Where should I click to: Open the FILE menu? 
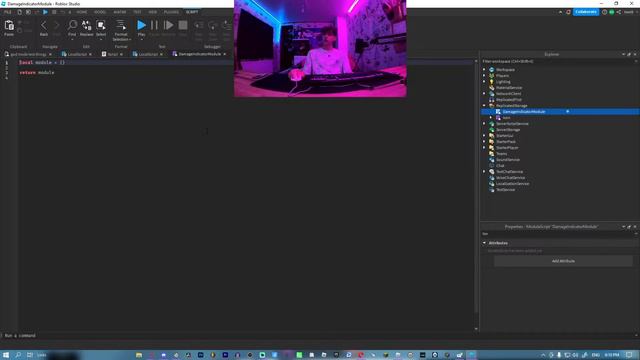point(8,12)
